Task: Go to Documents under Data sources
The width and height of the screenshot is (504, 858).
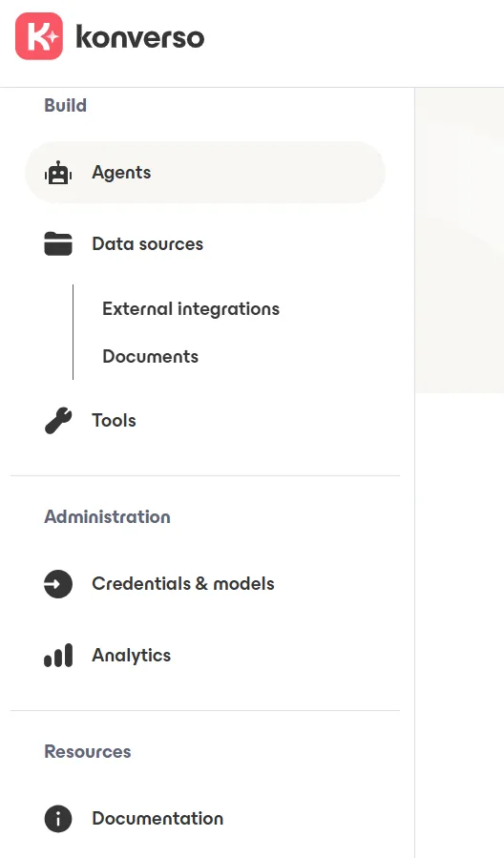Action: (151, 356)
